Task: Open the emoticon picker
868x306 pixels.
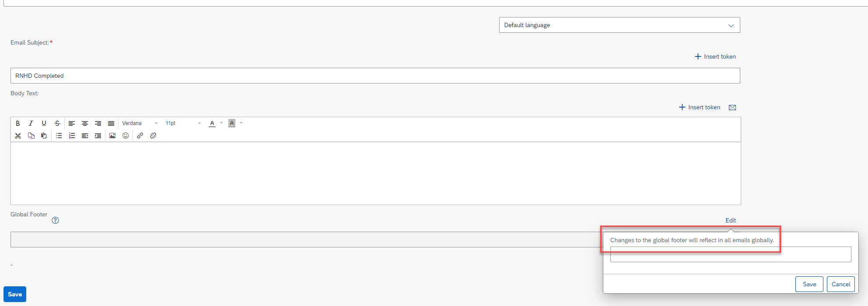Action: pyautogui.click(x=126, y=136)
